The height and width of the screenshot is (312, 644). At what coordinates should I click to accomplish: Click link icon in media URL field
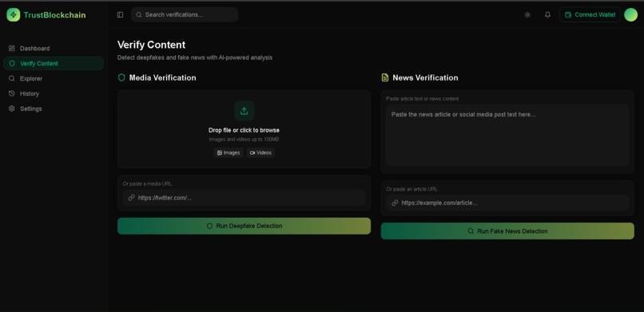131,198
